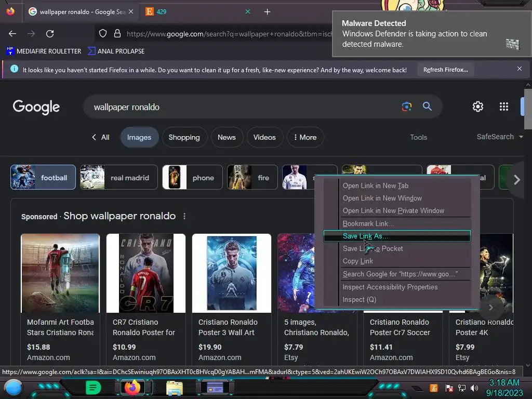
Task: Open the CR7 Cristiano Ronaldo Poster for title
Action: (144, 327)
